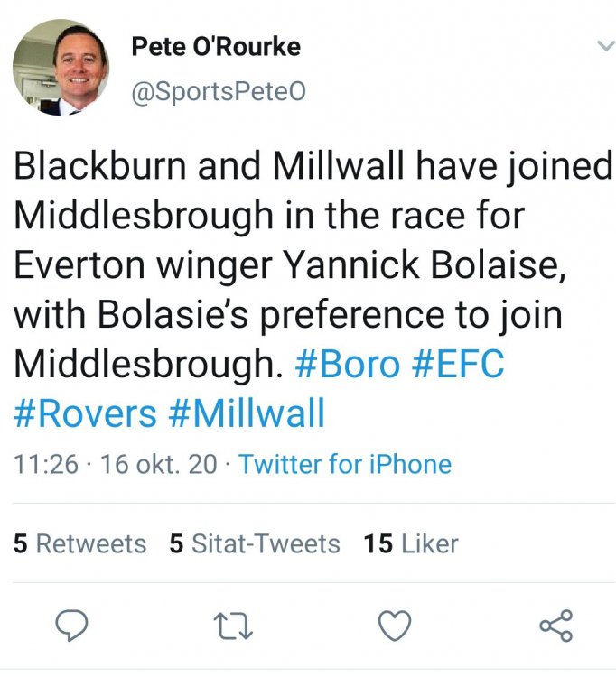This screenshot has width=616, height=677.
Task: View the list of 5 Retweets
Action: (x=79, y=543)
